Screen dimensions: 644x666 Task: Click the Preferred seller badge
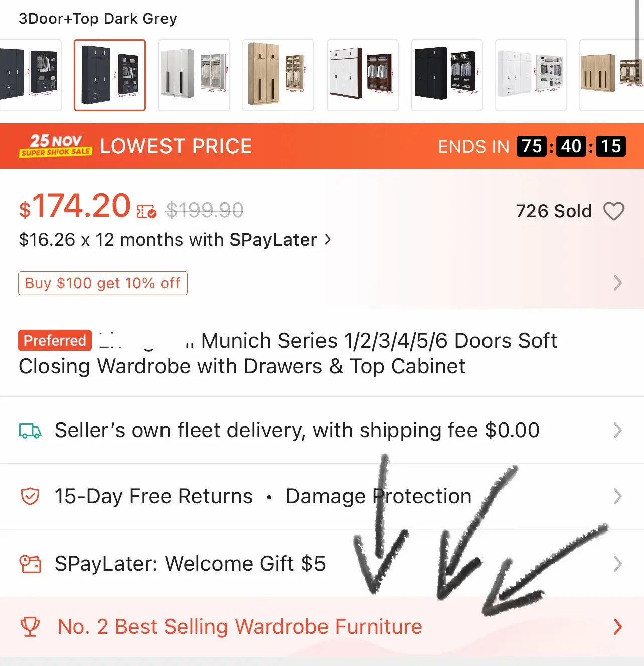tap(55, 340)
